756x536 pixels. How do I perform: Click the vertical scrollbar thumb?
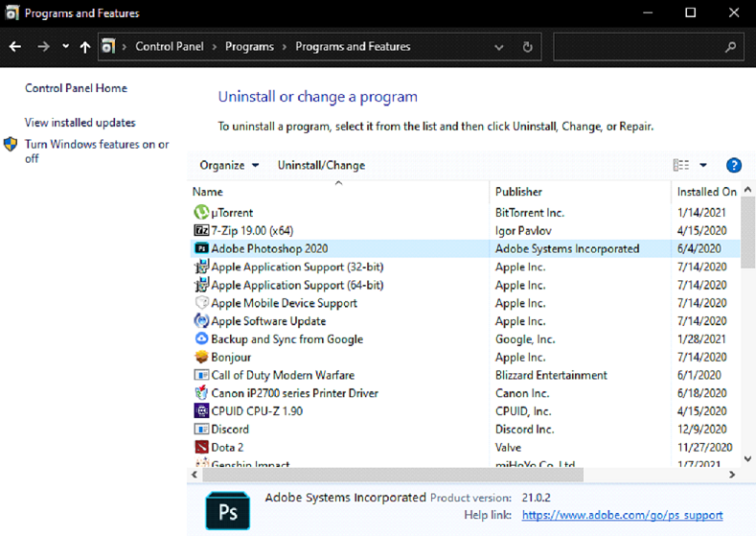click(747, 233)
